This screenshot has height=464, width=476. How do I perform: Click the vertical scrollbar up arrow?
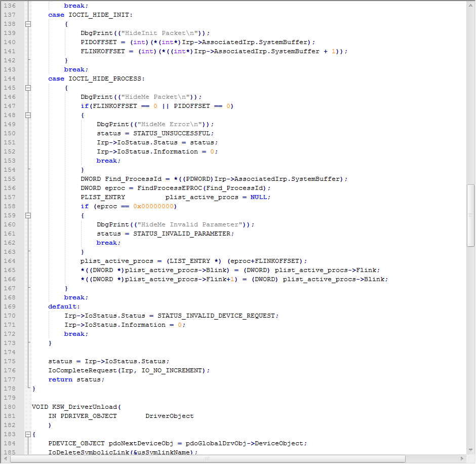[471, 5]
